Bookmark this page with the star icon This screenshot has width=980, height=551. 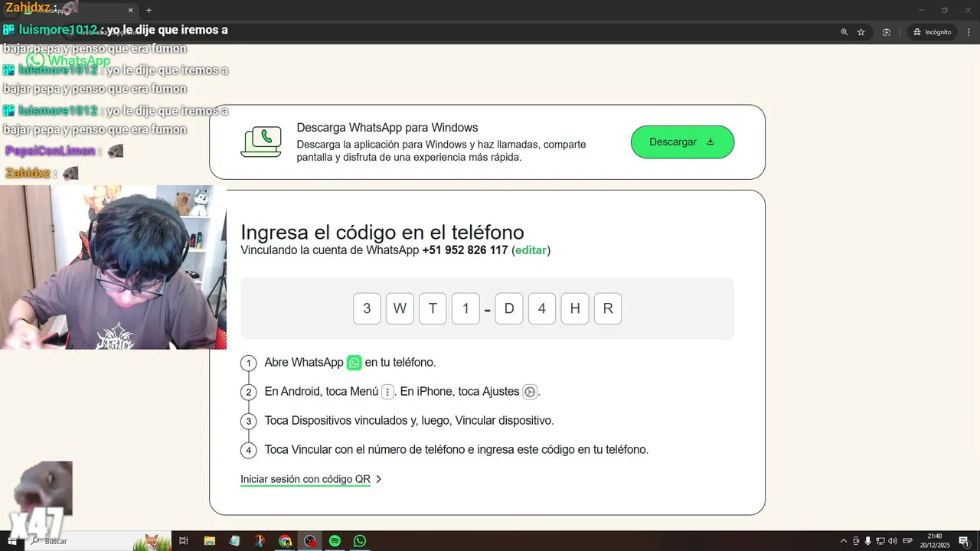coord(861,32)
